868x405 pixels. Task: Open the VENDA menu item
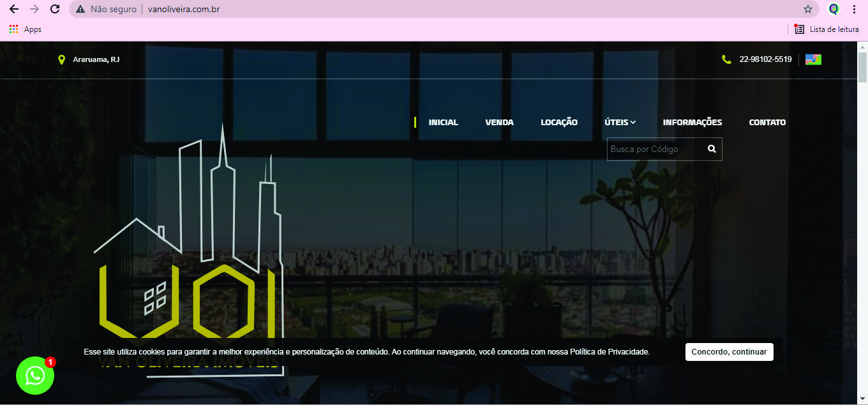point(499,122)
